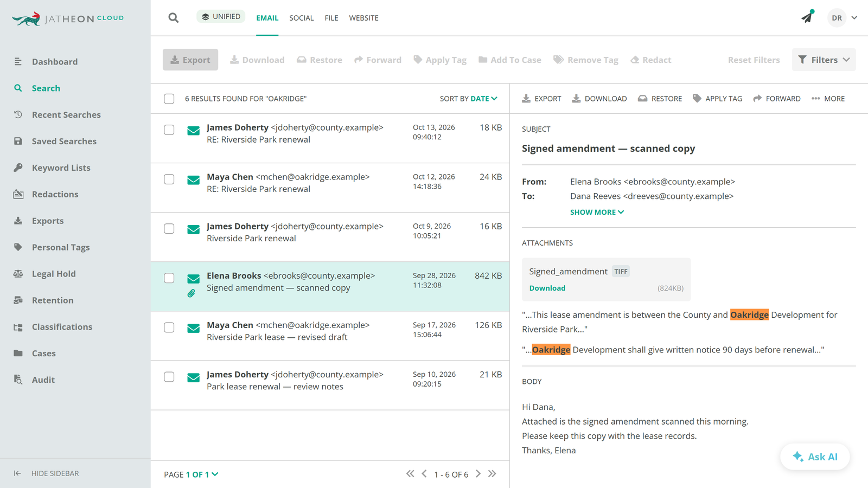Open Saved Searches in sidebar
This screenshot has width=868, height=488.
tap(63, 142)
